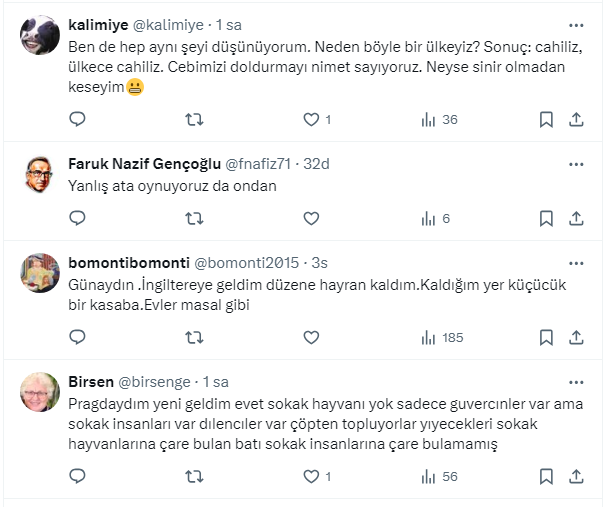Reply to kalimiye's tweet

78,120
